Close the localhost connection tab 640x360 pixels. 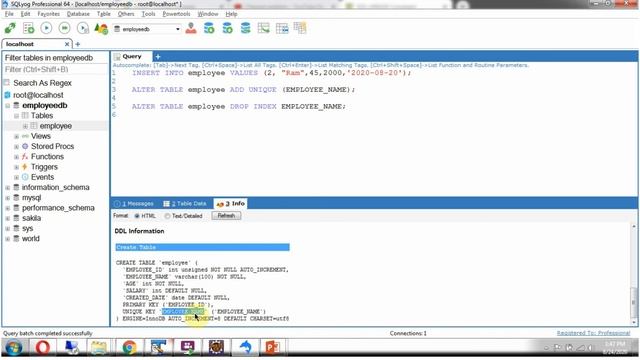[67, 44]
